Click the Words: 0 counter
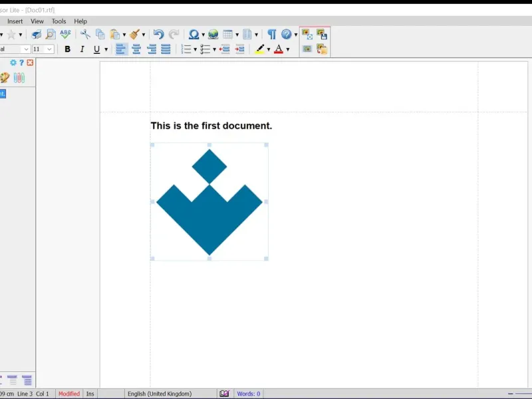 click(x=248, y=394)
